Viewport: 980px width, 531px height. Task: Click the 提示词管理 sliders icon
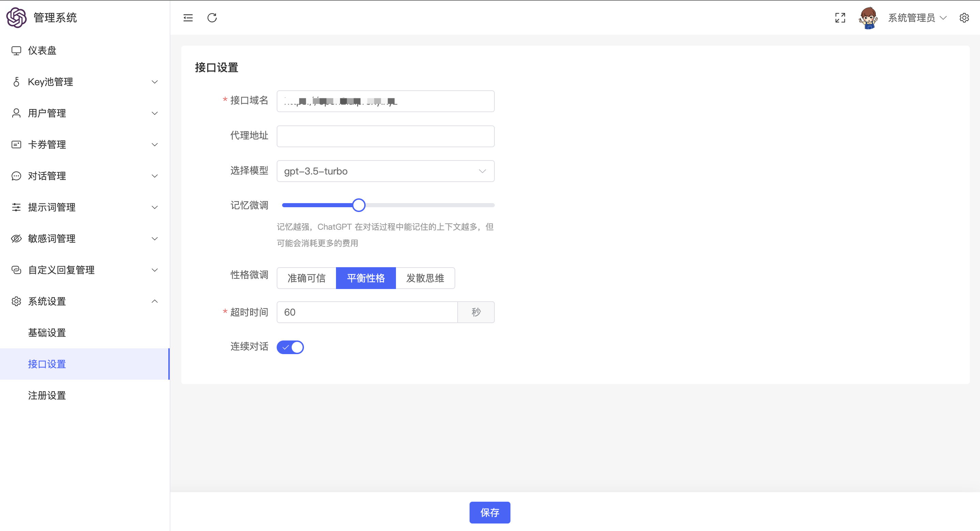16,207
